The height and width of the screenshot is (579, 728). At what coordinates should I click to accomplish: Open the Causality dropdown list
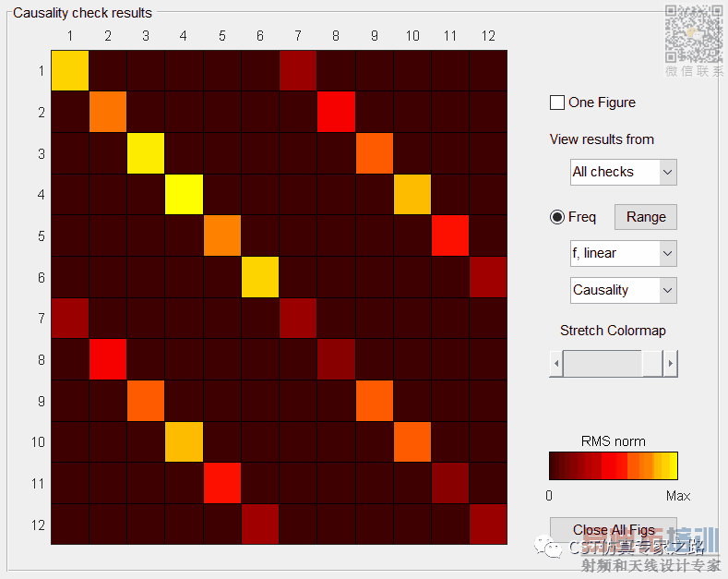(623, 291)
